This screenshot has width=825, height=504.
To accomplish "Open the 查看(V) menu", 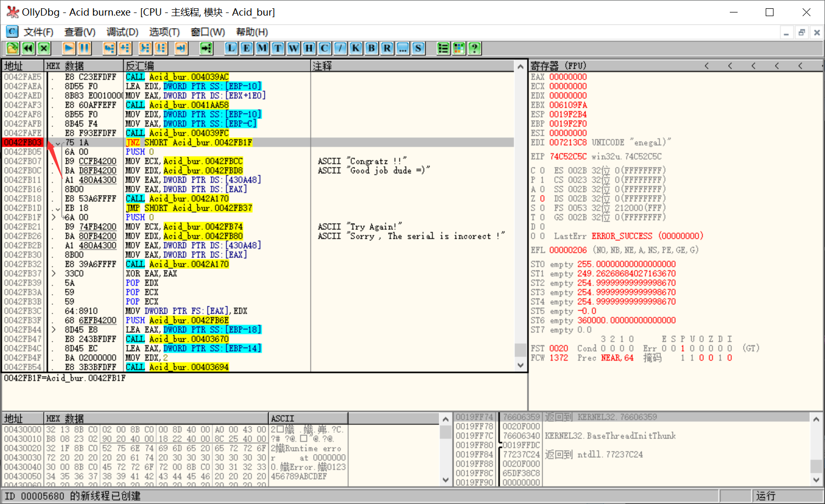I will click(x=80, y=32).
